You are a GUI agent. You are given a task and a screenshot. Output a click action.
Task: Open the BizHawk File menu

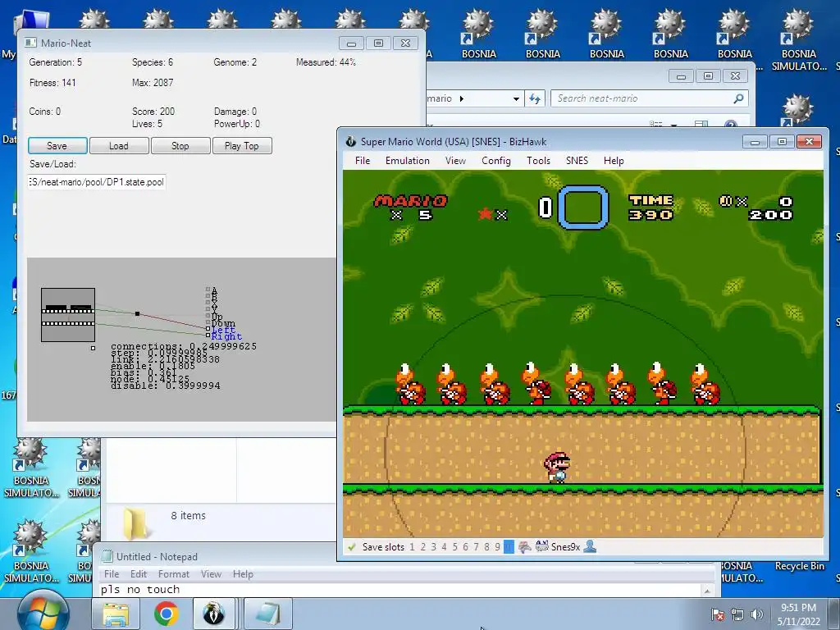(x=363, y=161)
